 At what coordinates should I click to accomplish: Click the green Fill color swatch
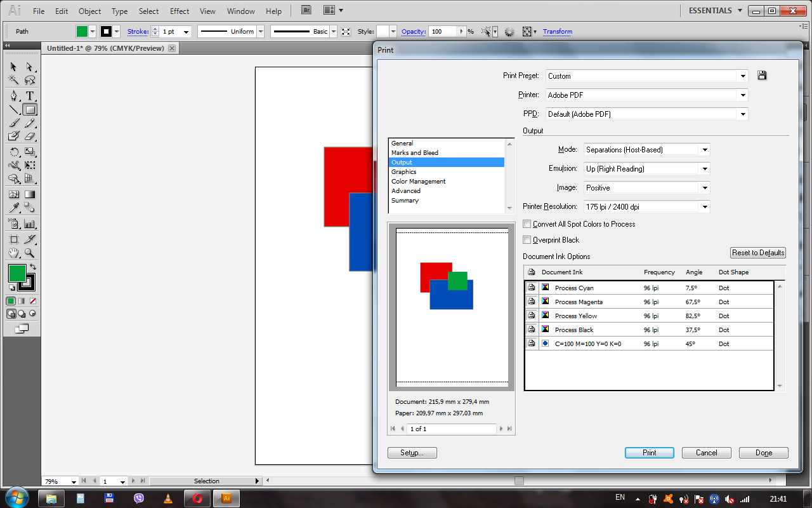17,274
